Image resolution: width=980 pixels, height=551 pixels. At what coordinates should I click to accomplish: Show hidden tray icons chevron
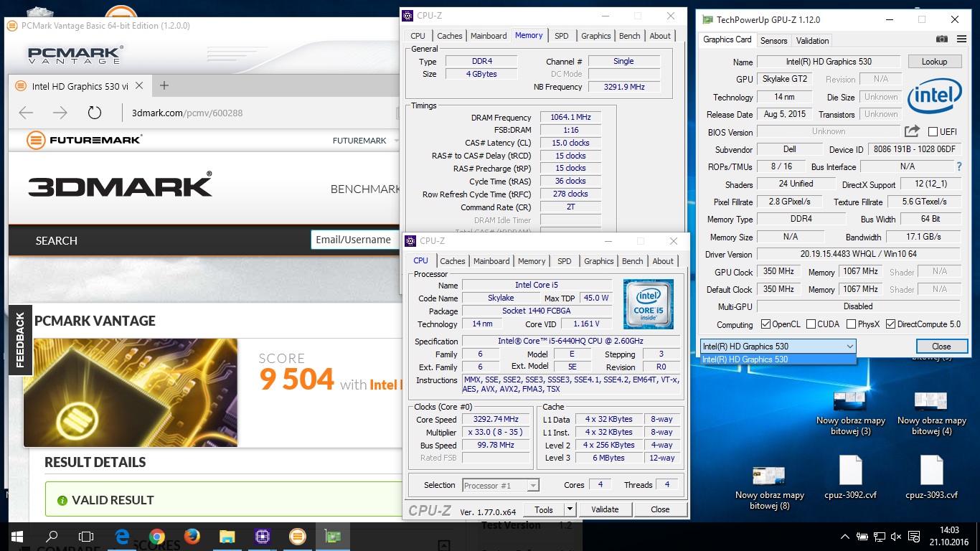click(x=846, y=537)
